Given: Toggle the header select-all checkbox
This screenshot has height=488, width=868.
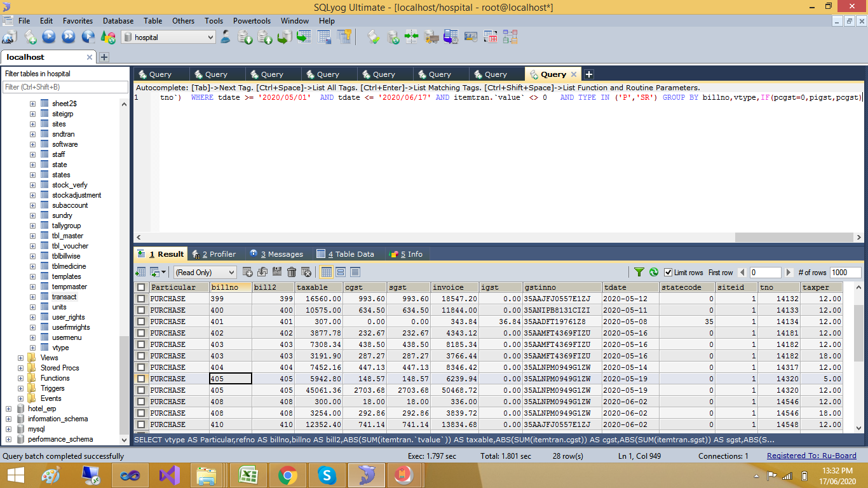Looking at the screenshot, I should (141, 287).
